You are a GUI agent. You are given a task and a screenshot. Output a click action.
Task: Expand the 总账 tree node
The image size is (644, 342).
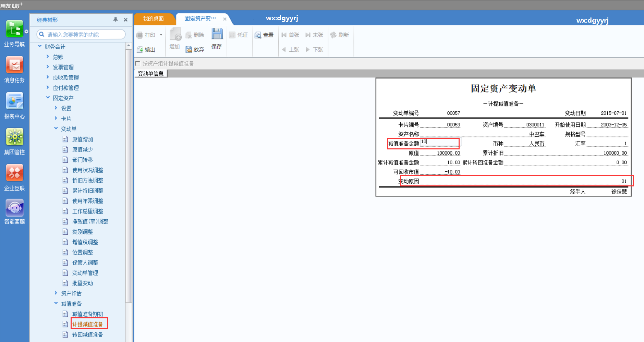click(x=48, y=57)
